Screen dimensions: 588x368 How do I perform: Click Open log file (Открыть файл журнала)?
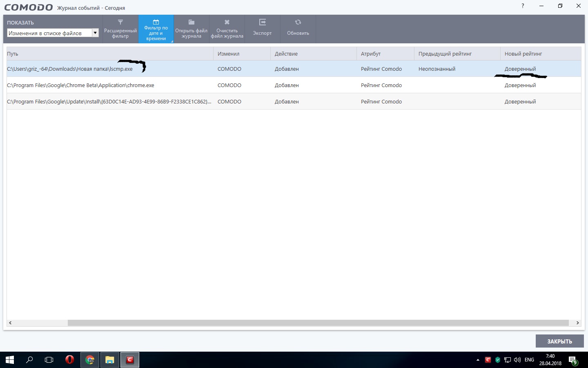192,29
